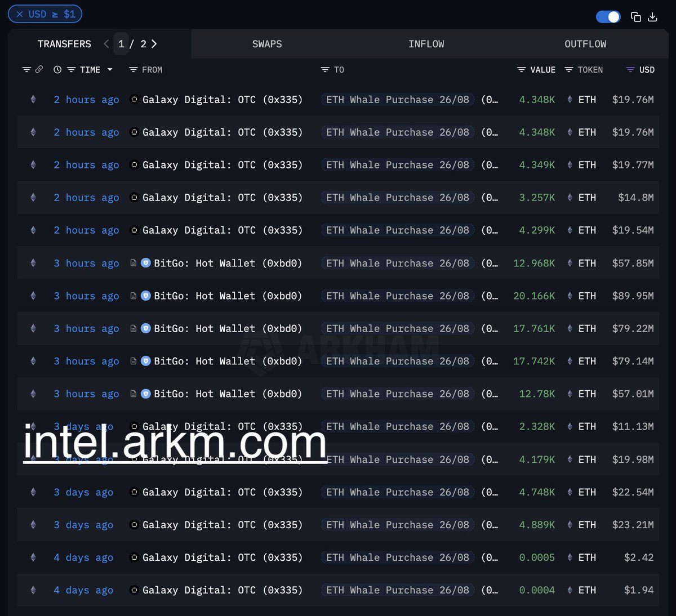
Task: Open the TIME sort dropdown arrow
Action: click(x=110, y=70)
